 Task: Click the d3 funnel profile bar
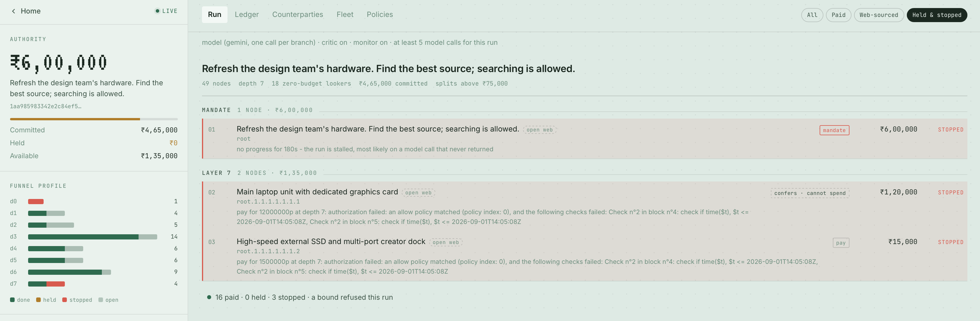pos(92,237)
